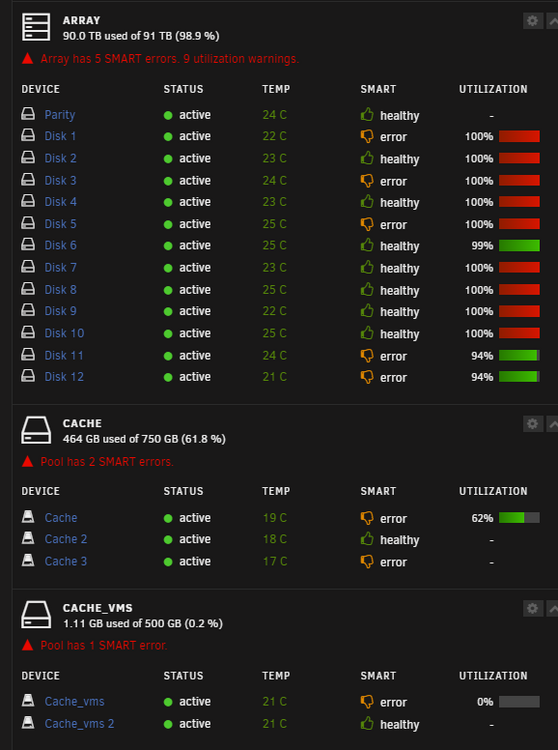The height and width of the screenshot is (750, 558).
Task: Open Cache pool gear settings
Action: [x=533, y=424]
